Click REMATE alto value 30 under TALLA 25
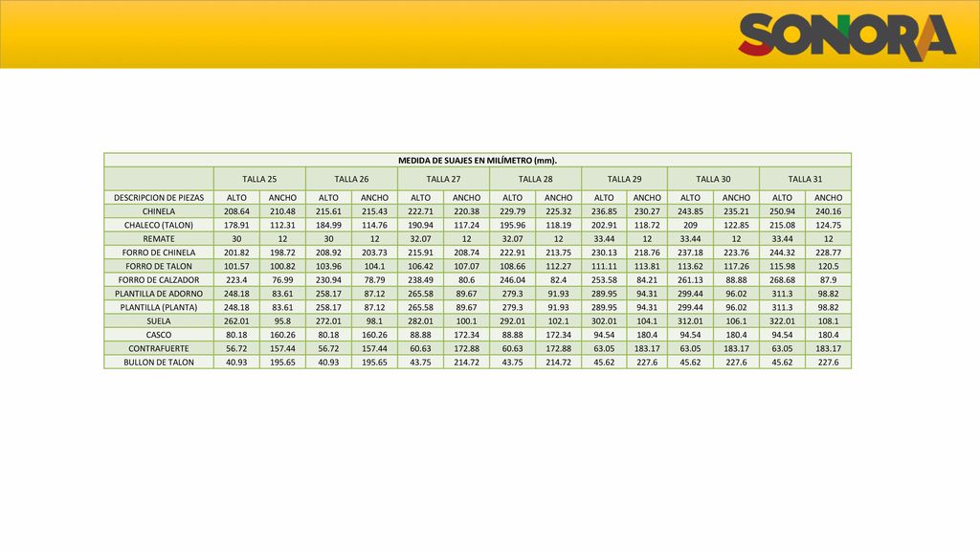 (236, 238)
